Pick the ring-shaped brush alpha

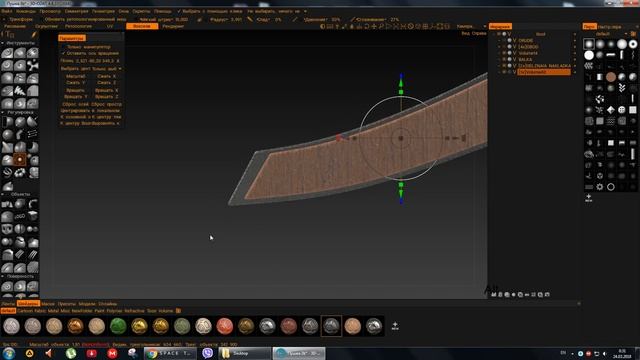[x=633, y=44]
